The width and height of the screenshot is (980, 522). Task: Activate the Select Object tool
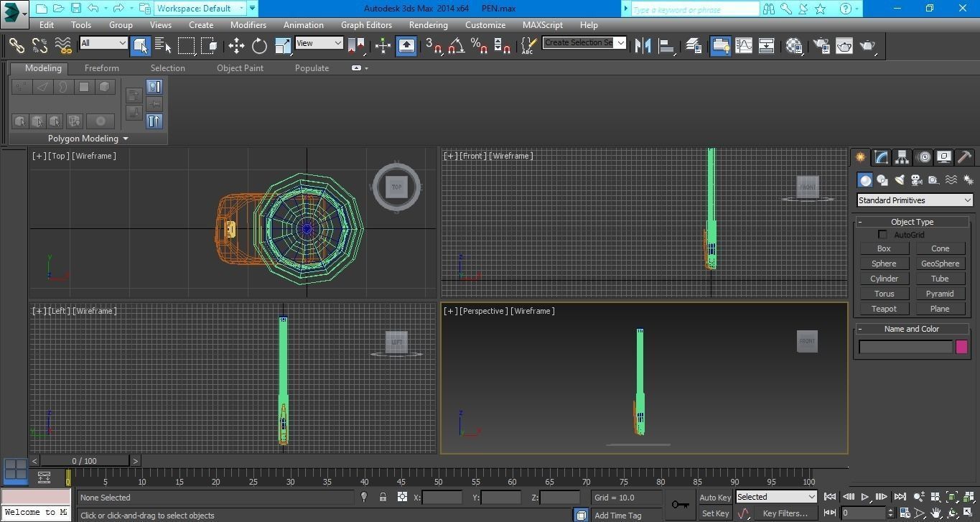point(140,46)
